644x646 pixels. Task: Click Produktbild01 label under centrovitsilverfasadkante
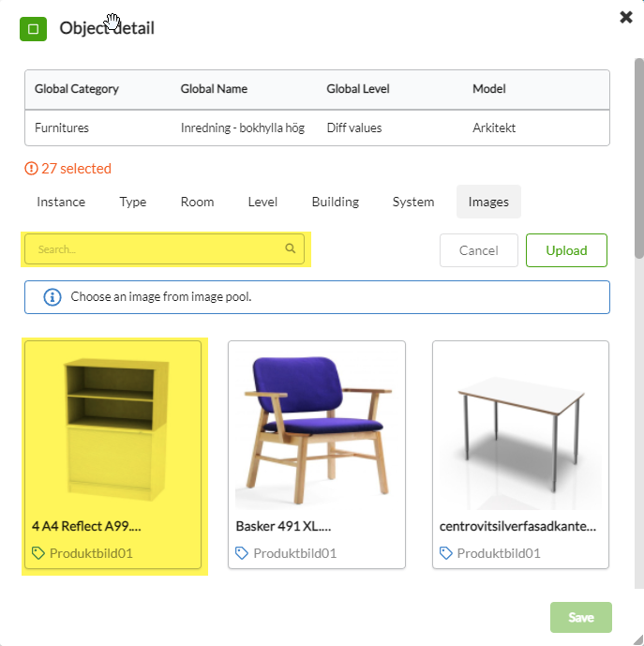[x=499, y=553]
